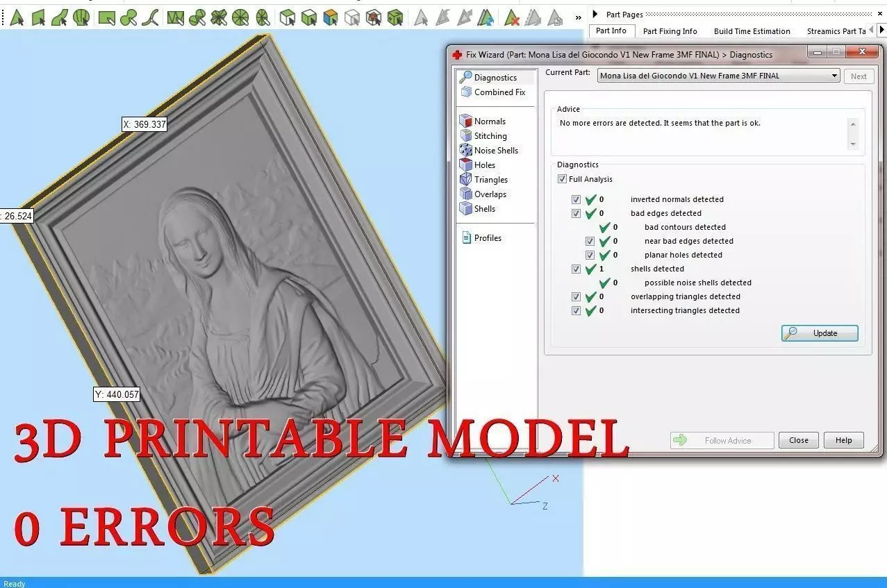Uncheck the bad edges detected checkbox
Screen dimensions: 887x588
576,213
